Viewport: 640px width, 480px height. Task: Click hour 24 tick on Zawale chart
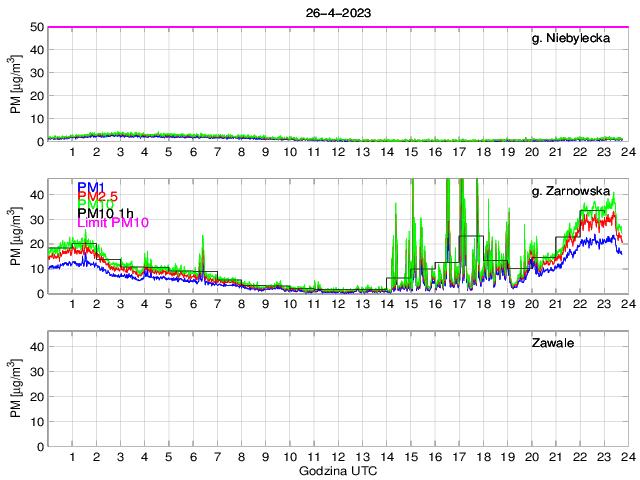click(626, 456)
